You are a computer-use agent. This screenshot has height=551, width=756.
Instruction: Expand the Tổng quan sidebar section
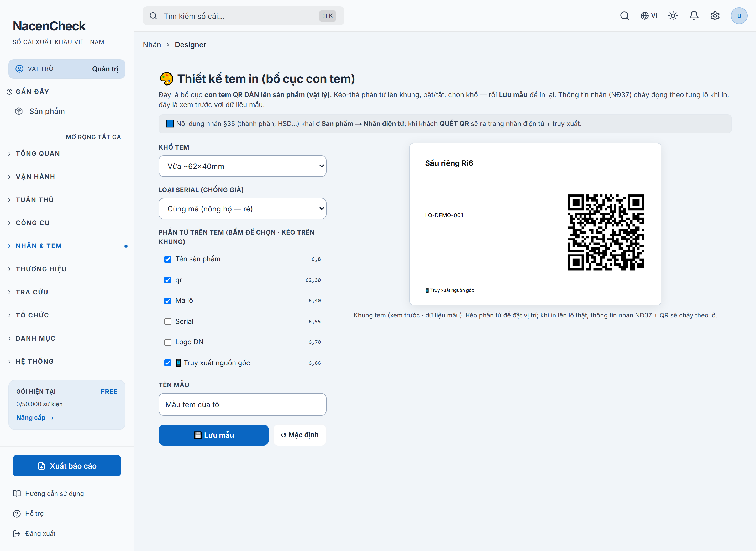[x=67, y=154]
